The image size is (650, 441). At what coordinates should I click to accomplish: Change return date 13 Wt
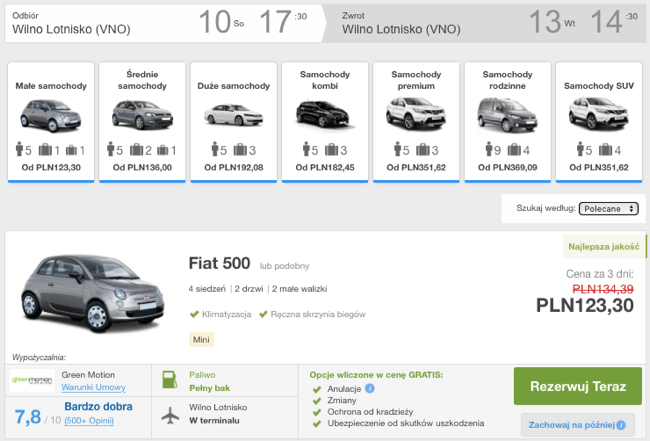point(552,22)
